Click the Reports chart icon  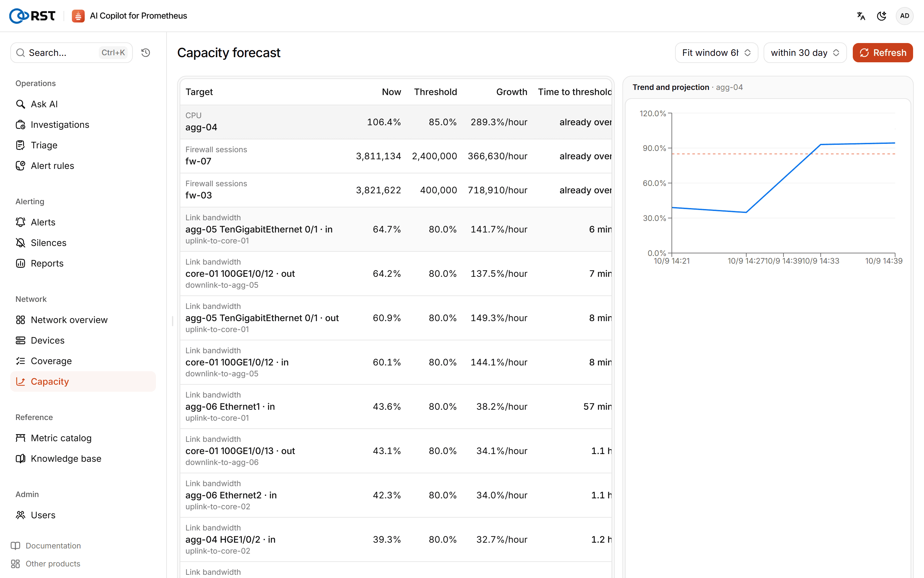coord(21,263)
